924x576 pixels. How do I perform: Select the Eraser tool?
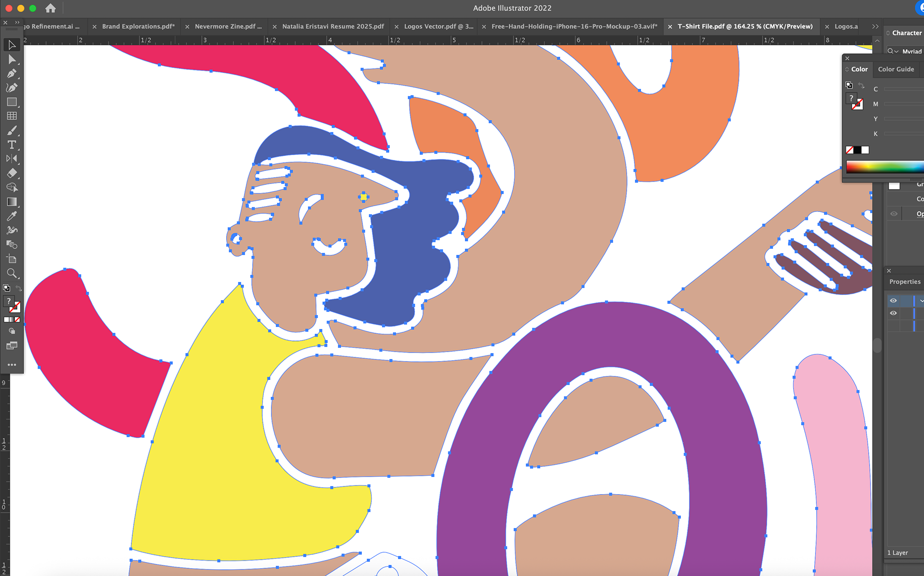tap(12, 173)
